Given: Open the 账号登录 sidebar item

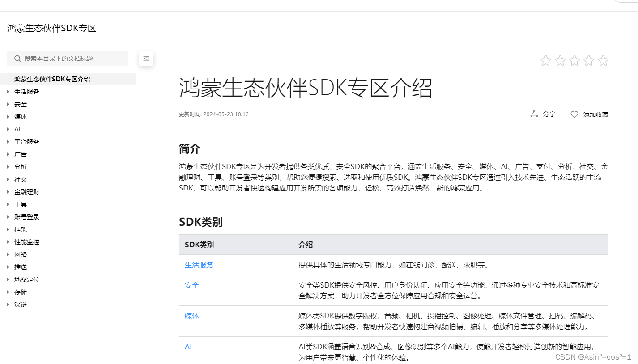Looking at the screenshot, I should (x=27, y=217).
